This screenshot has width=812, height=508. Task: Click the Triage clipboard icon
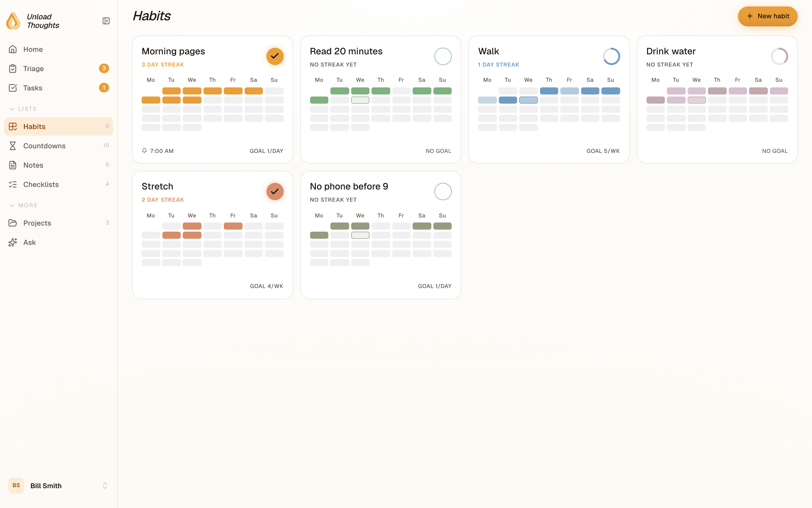13,69
